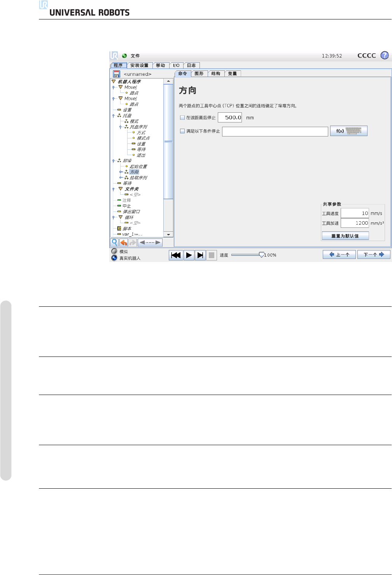Click the green globe status icon
This screenshot has height=575, width=392.
tap(124, 56)
